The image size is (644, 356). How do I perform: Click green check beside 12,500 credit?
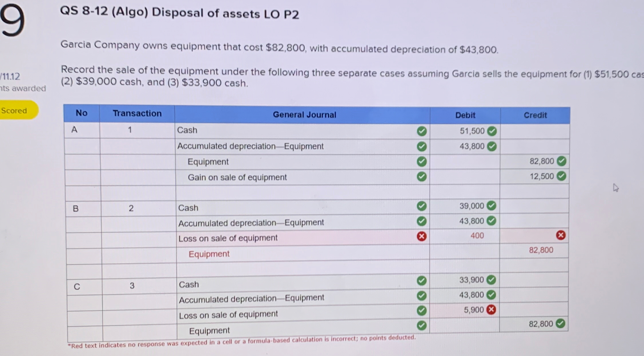coord(561,176)
